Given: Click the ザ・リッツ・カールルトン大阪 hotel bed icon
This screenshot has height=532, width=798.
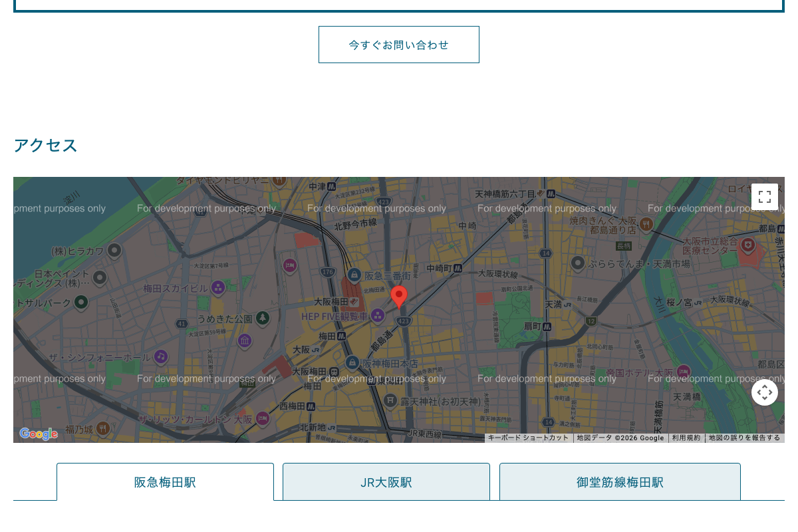Looking at the screenshot, I should pos(262,417).
